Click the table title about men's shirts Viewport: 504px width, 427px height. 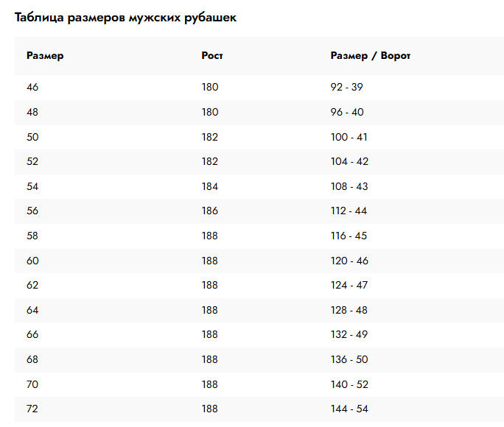tap(126, 18)
